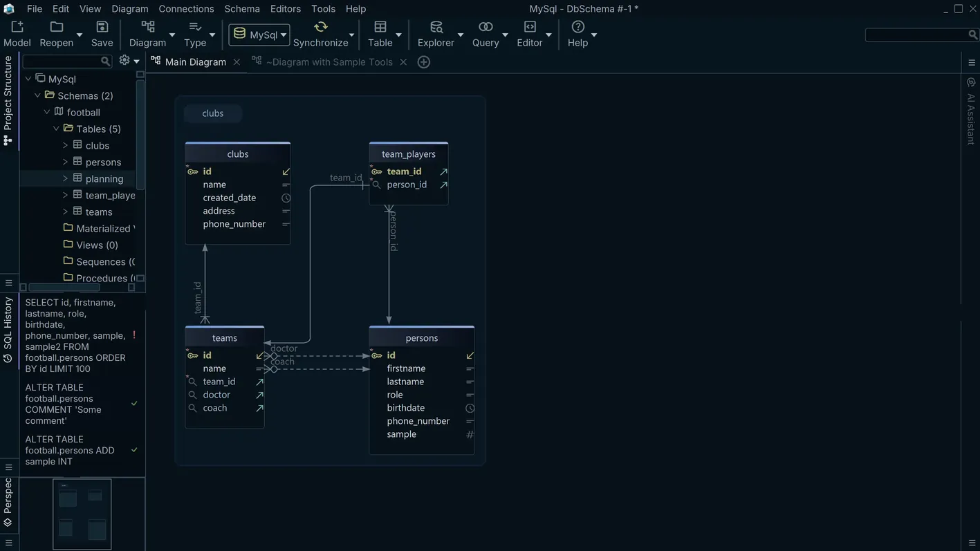Create a new table using the Table icon
This screenshot has width=980, height=551.
[x=380, y=26]
